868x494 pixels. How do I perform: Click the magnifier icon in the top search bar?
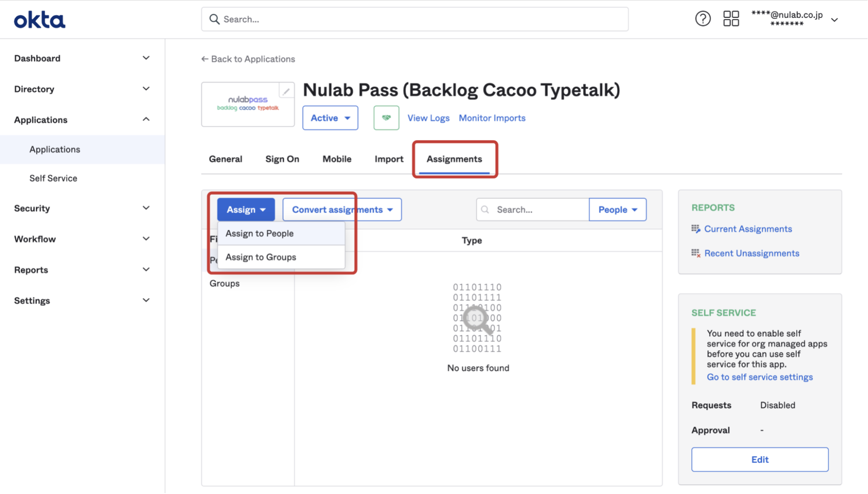point(214,19)
